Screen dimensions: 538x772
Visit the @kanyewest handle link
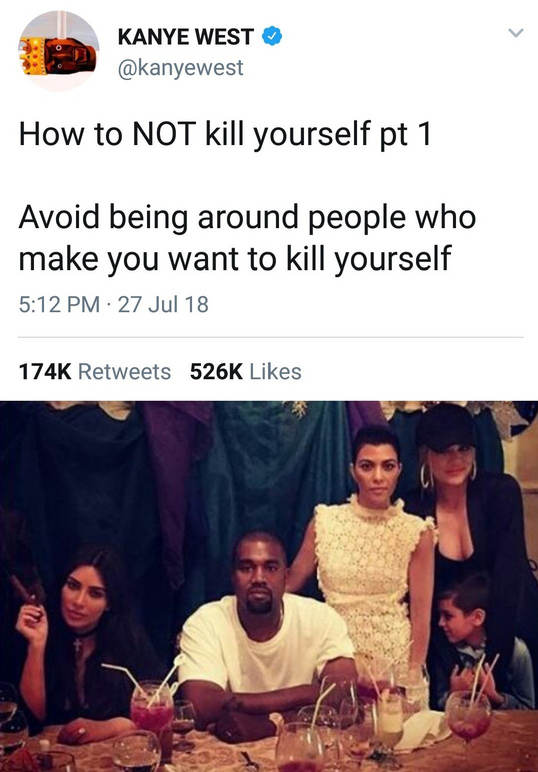[x=180, y=68]
